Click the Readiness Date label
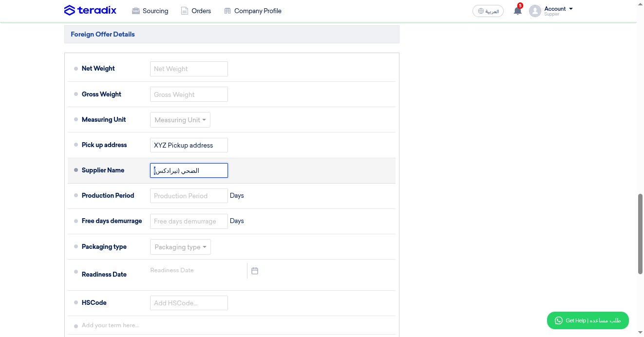Image resolution: width=644 pixels, height=337 pixels. tap(104, 274)
